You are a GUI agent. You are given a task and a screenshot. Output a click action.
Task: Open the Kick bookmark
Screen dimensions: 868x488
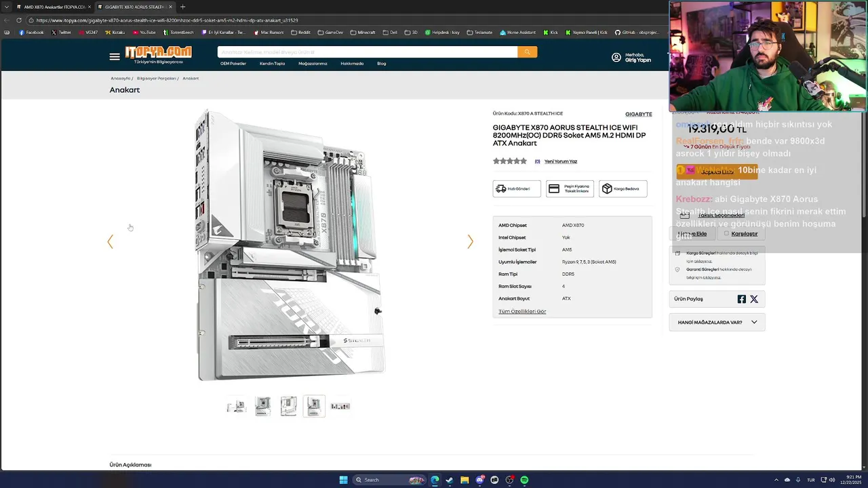pyautogui.click(x=550, y=33)
